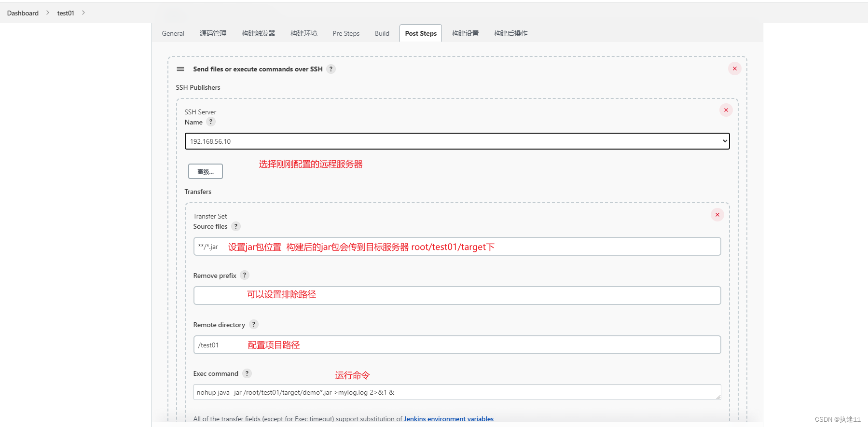Click the 高级... advanced button

click(206, 171)
